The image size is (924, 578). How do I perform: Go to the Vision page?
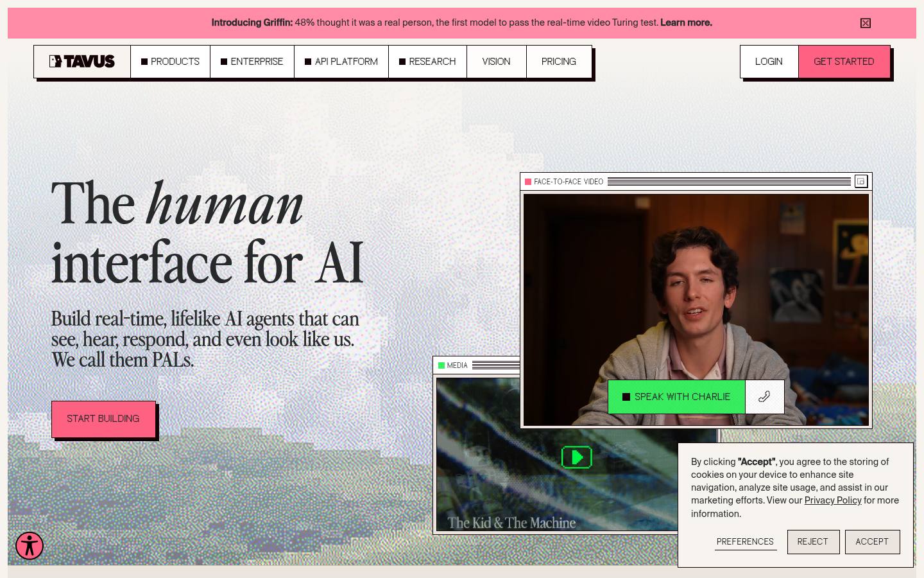pyautogui.click(x=496, y=62)
